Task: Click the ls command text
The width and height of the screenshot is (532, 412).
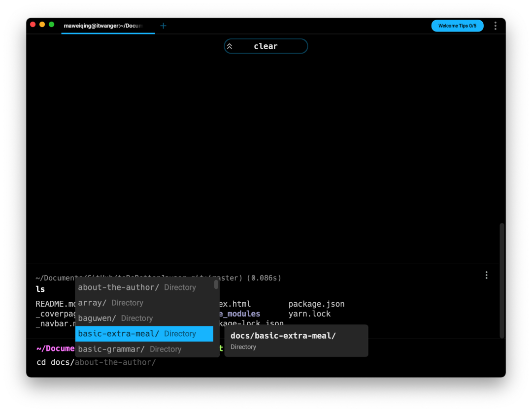Action: click(40, 289)
